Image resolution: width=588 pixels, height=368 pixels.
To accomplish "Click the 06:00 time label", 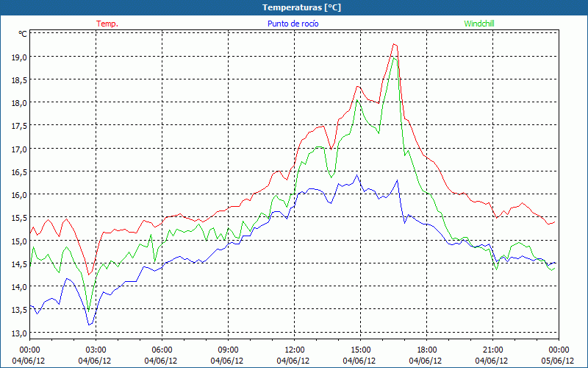I will tap(162, 350).
